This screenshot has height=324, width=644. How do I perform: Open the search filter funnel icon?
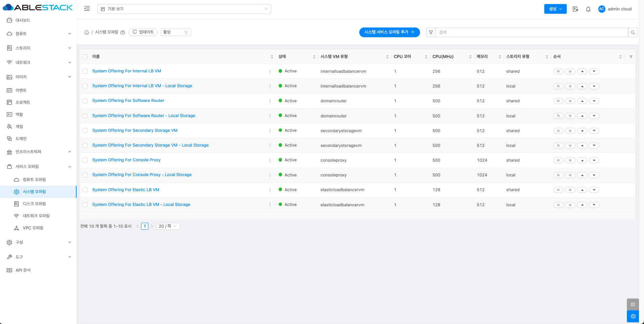click(431, 33)
